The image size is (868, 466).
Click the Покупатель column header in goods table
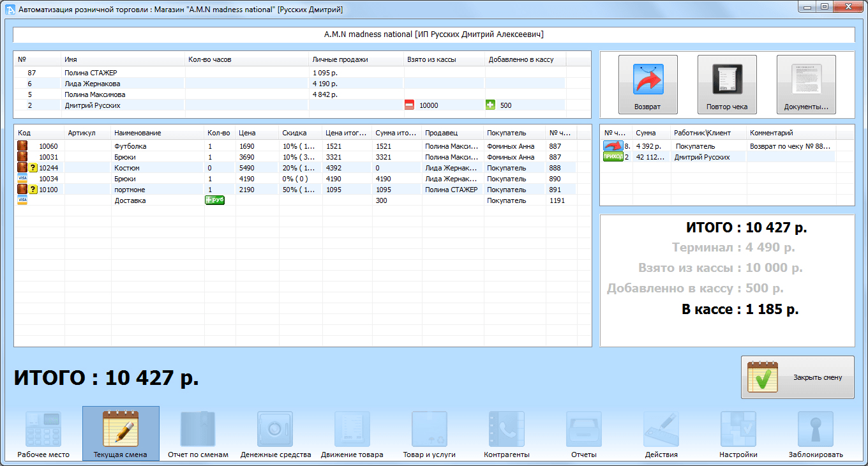tap(515, 133)
